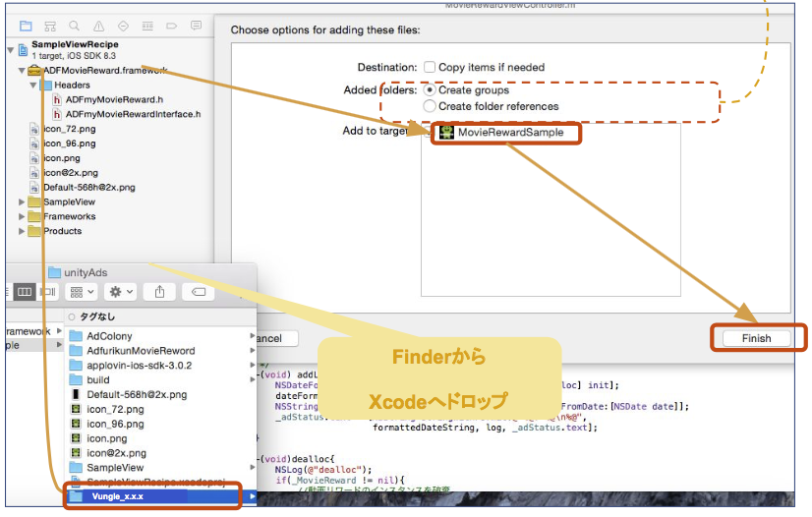
Task: Open the Breakpoint navigator tag icon
Action: (x=171, y=26)
